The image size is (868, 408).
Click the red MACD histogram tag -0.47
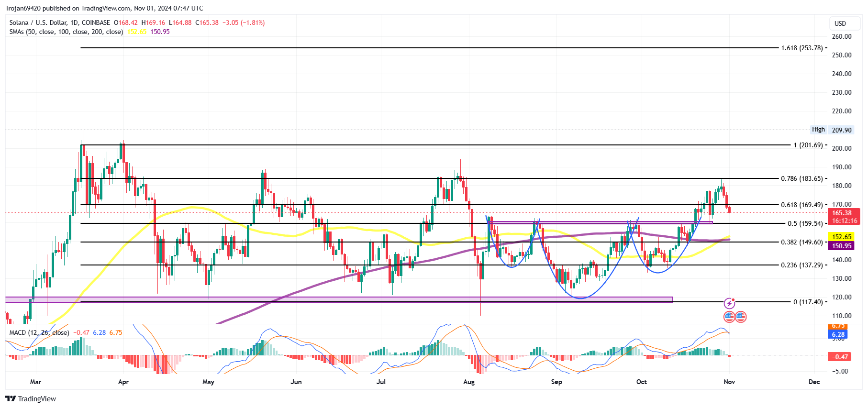coord(839,357)
